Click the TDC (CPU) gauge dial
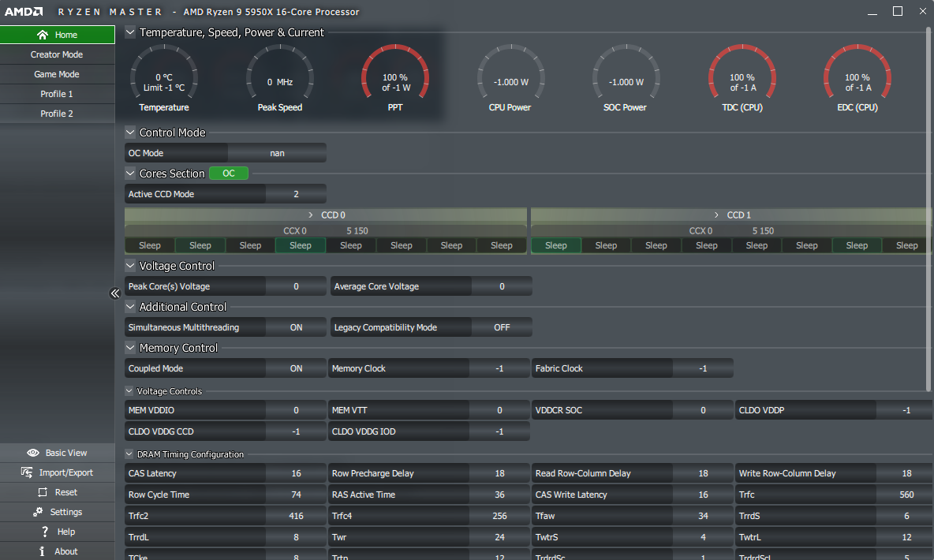 tap(742, 72)
